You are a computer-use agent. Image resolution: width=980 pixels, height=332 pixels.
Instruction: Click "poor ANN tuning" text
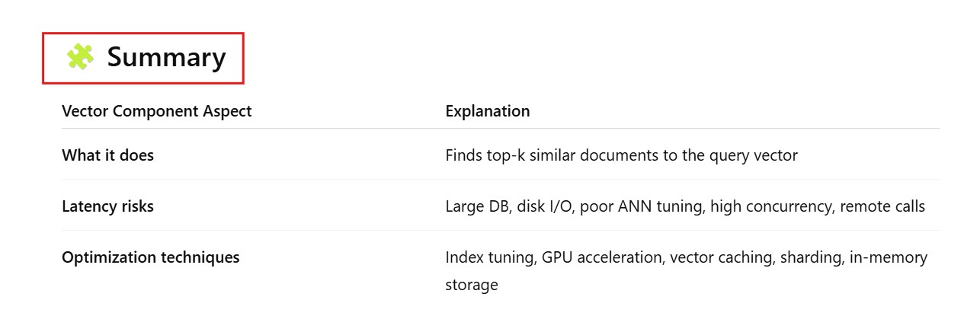pos(641,206)
